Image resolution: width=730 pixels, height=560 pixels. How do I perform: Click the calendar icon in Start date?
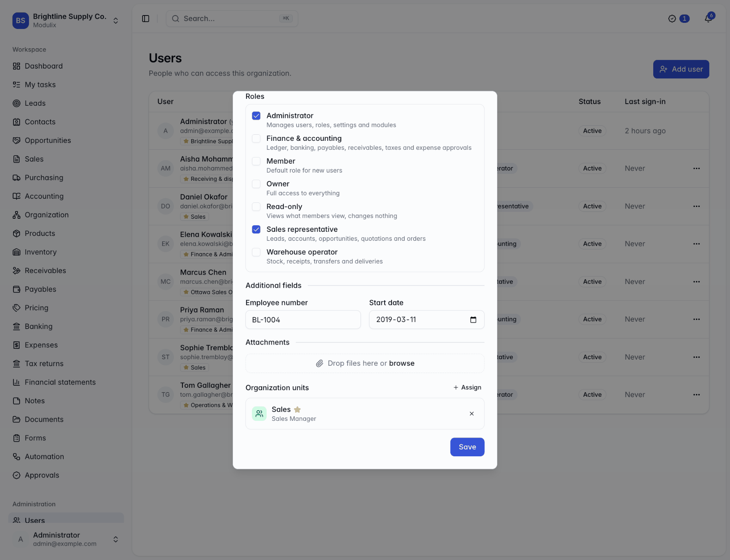(x=473, y=320)
